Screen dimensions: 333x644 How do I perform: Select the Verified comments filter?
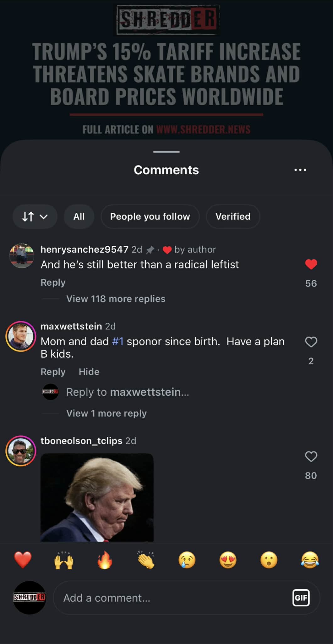point(233,216)
